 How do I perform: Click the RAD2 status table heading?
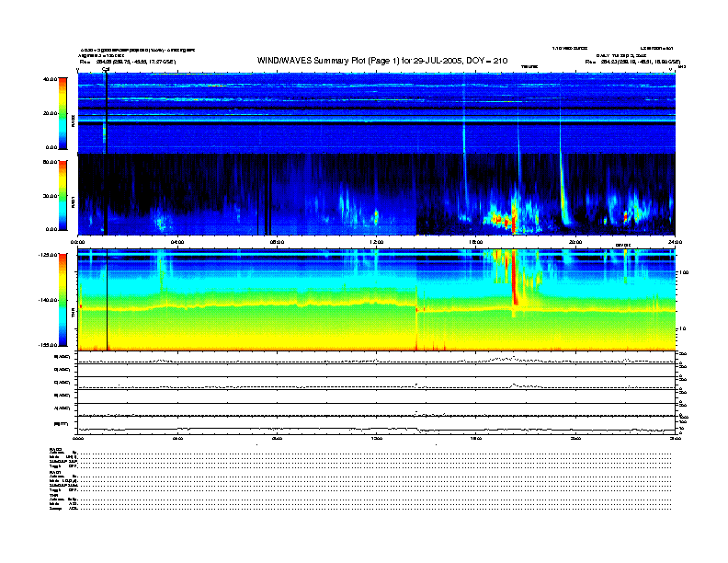55,449
